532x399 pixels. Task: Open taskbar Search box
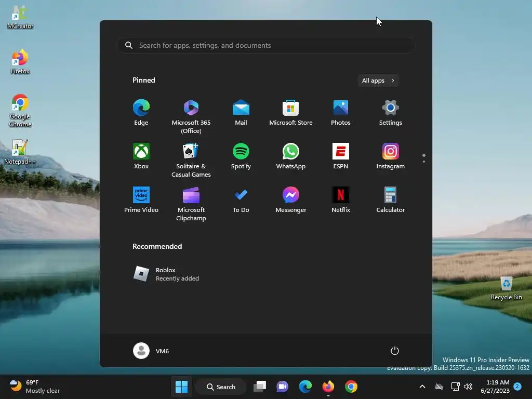point(221,387)
